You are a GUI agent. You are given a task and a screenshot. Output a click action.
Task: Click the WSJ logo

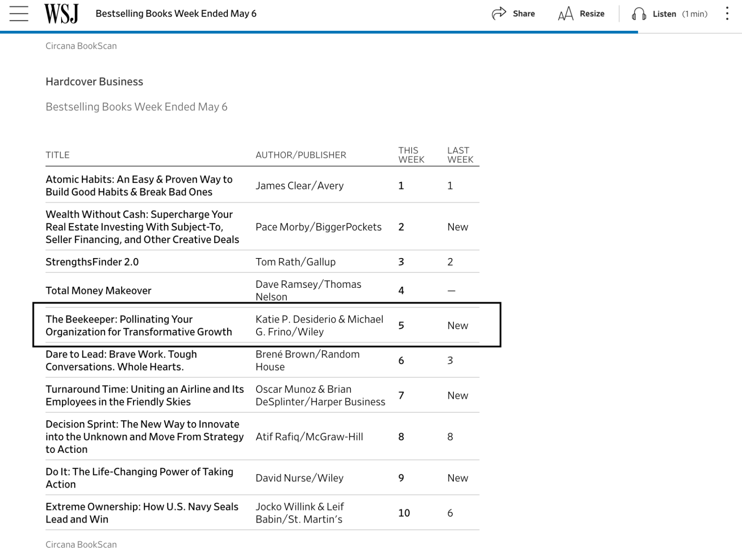[x=61, y=14]
